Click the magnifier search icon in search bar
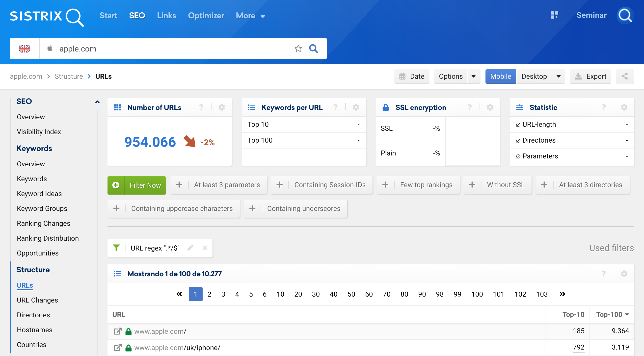The image size is (644, 356). point(314,49)
